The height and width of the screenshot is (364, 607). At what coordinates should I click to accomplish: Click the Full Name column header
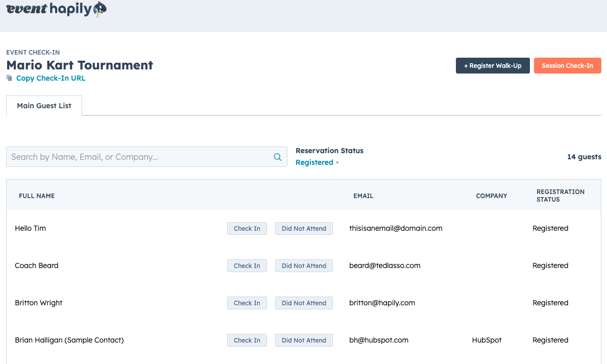coord(37,196)
